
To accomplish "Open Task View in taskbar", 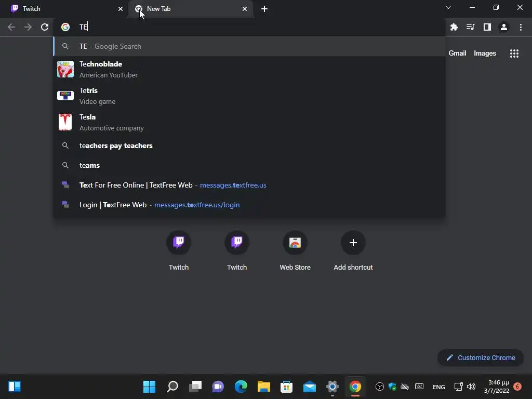I will 195,387.
